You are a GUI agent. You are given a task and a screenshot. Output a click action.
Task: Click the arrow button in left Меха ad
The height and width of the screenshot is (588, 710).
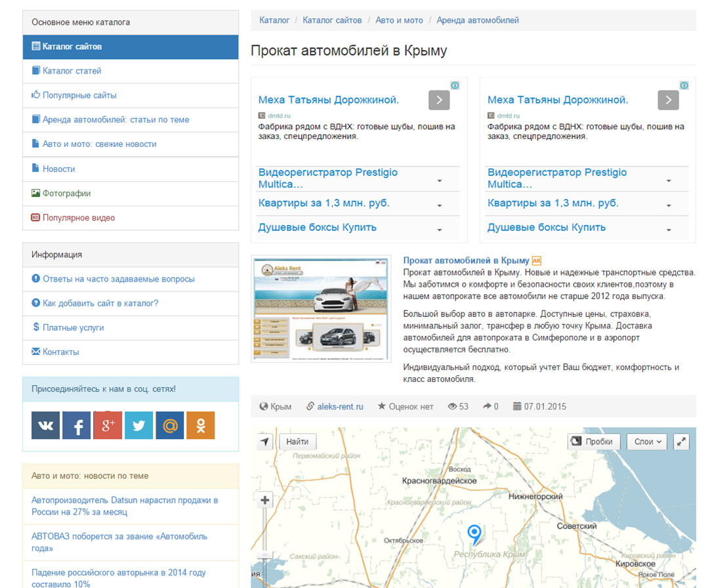[x=439, y=100]
